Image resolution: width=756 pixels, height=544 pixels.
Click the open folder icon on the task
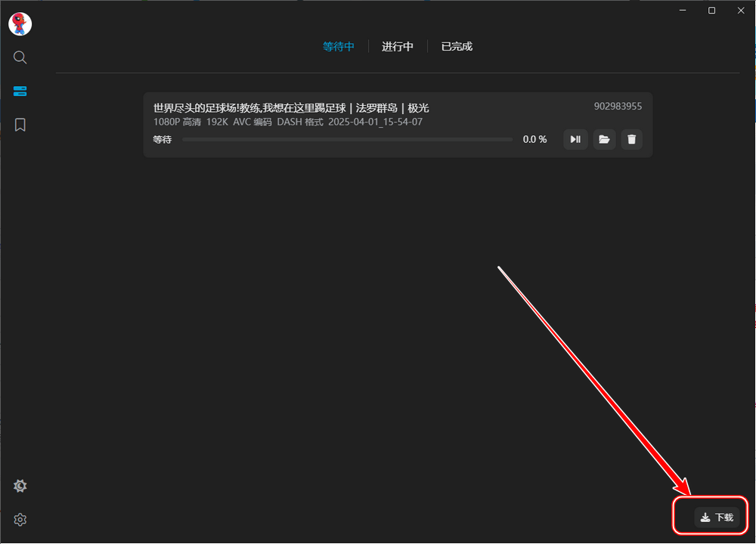click(x=603, y=139)
